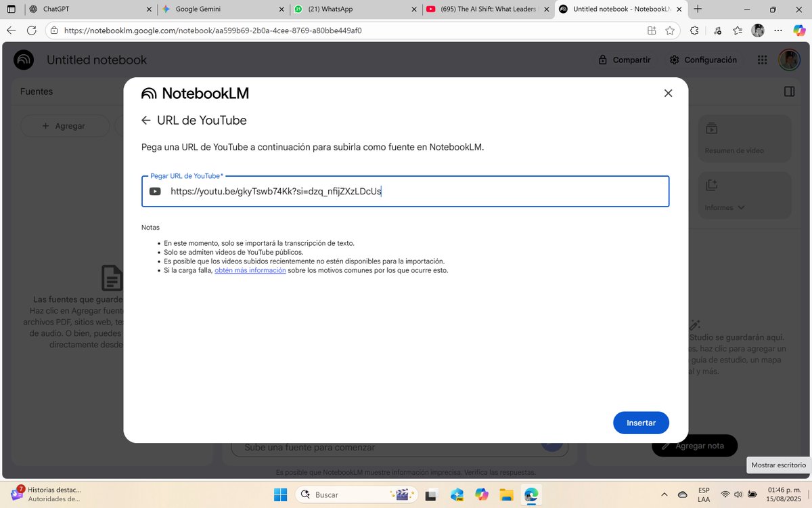Open Edge Settings and more menu
Viewport: 812px width, 508px height.
(x=778, y=30)
